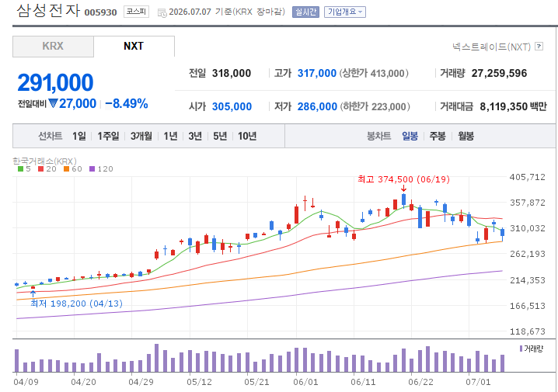Click the 시가 305,000 value
The height and width of the screenshot is (392, 558).
point(232,106)
